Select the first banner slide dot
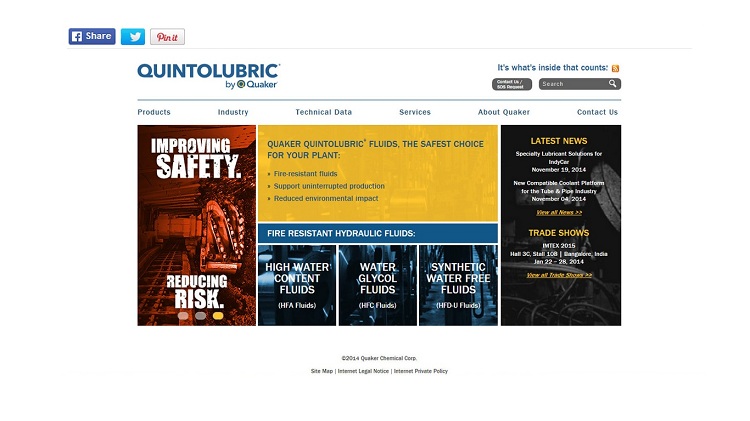 (x=183, y=316)
